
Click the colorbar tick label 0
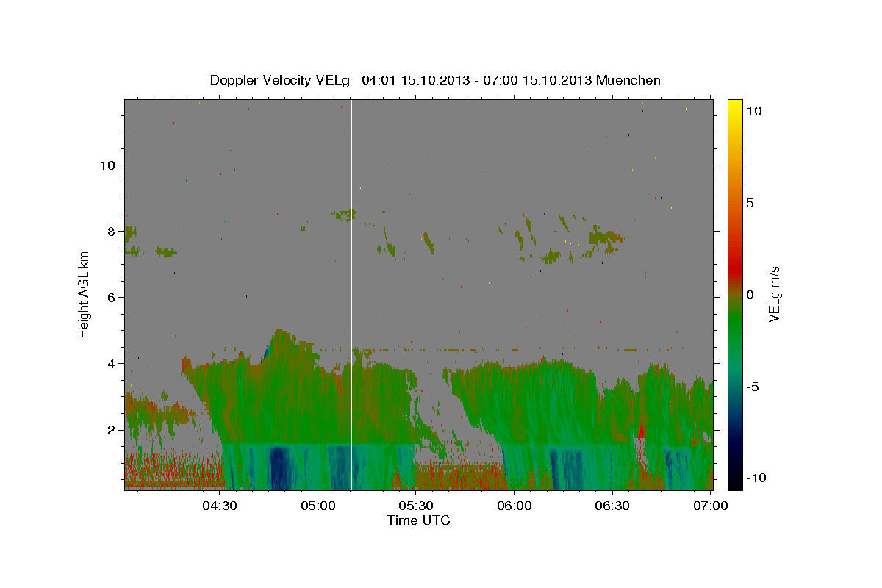(x=750, y=295)
